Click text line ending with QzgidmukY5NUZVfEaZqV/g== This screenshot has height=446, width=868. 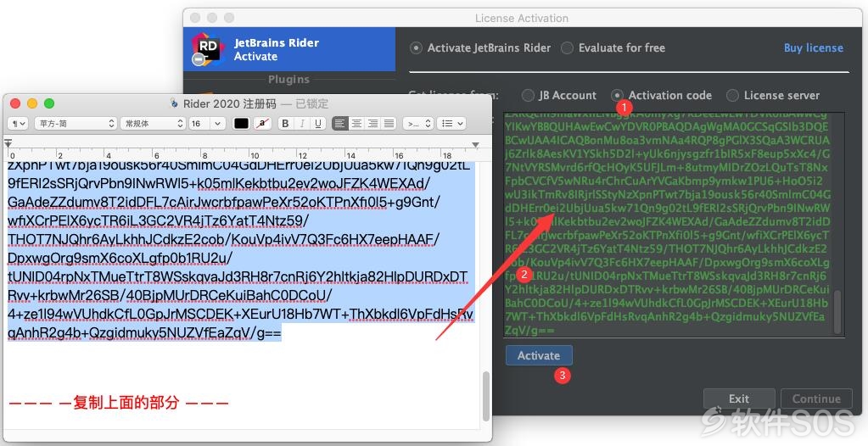tap(144, 333)
